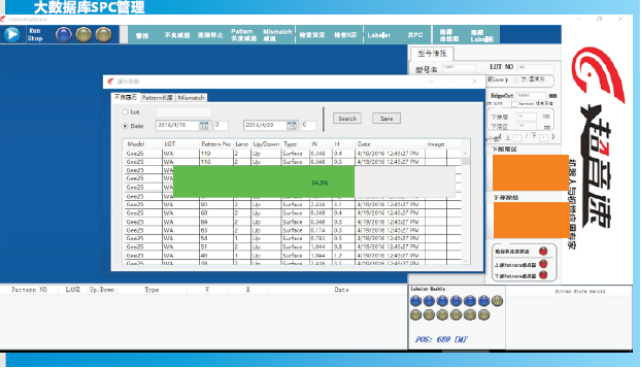Open the start date calendar picker icon
This screenshot has width=642, height=369.
coord(204,126)
